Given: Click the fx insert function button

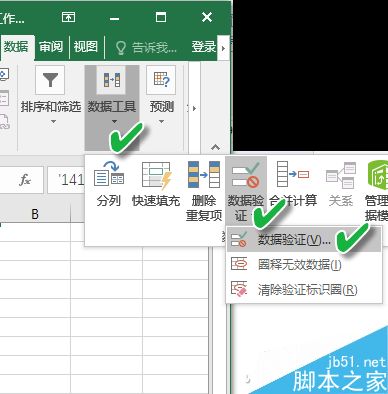Looking at the screenshot, I should coord(25,180).
